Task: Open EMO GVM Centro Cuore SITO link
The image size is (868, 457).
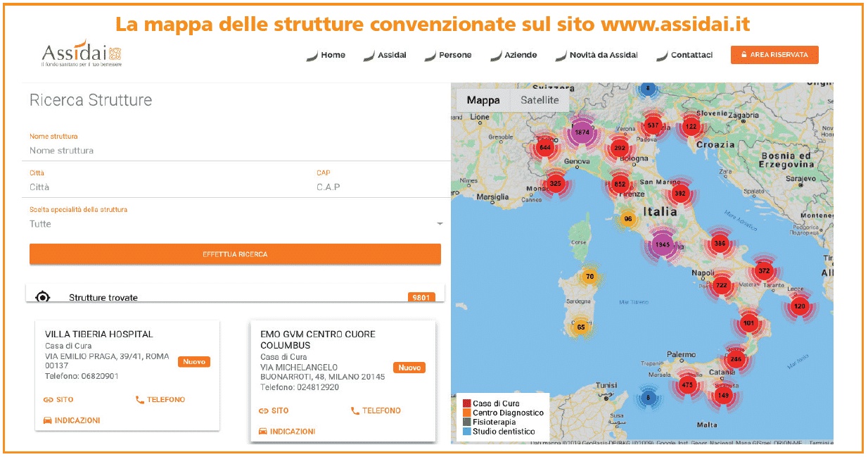Action: pyautogui.click(x=274, y=411)
